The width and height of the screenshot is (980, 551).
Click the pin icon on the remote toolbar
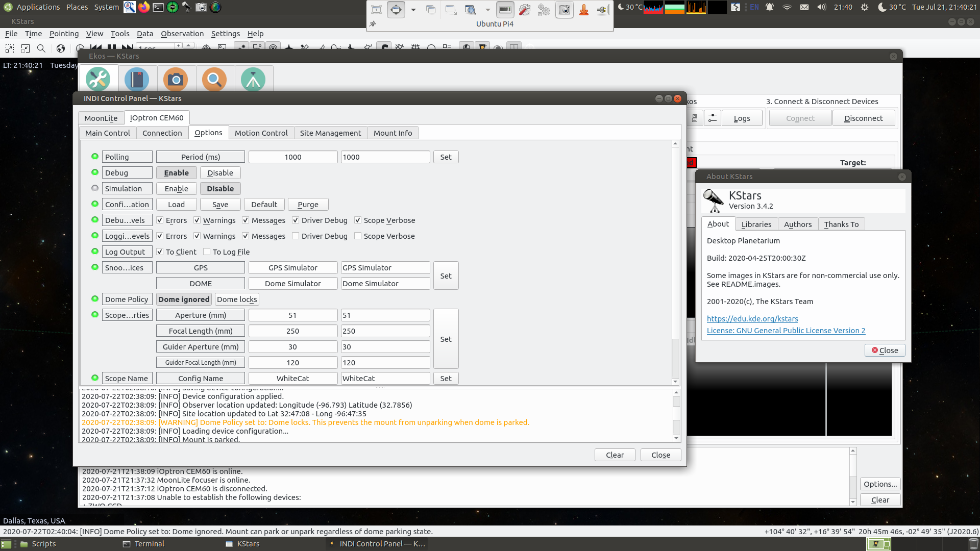point(373,24)
